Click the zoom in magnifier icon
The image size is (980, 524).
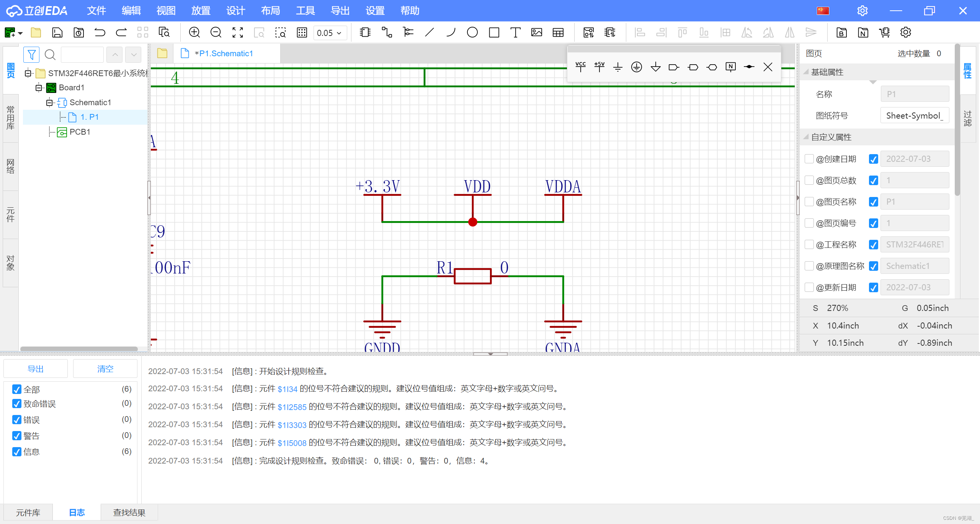(194, 33)
